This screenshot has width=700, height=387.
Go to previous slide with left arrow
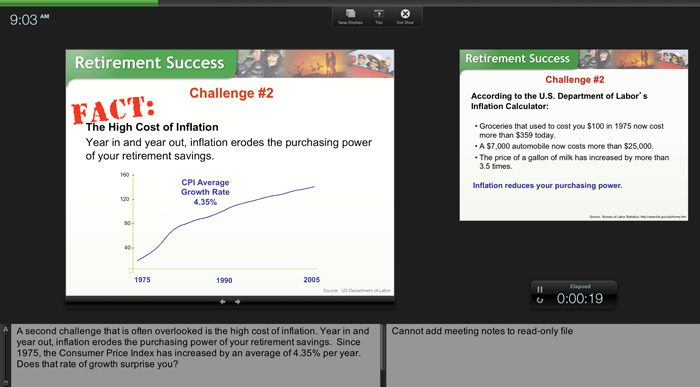point(222,302)
